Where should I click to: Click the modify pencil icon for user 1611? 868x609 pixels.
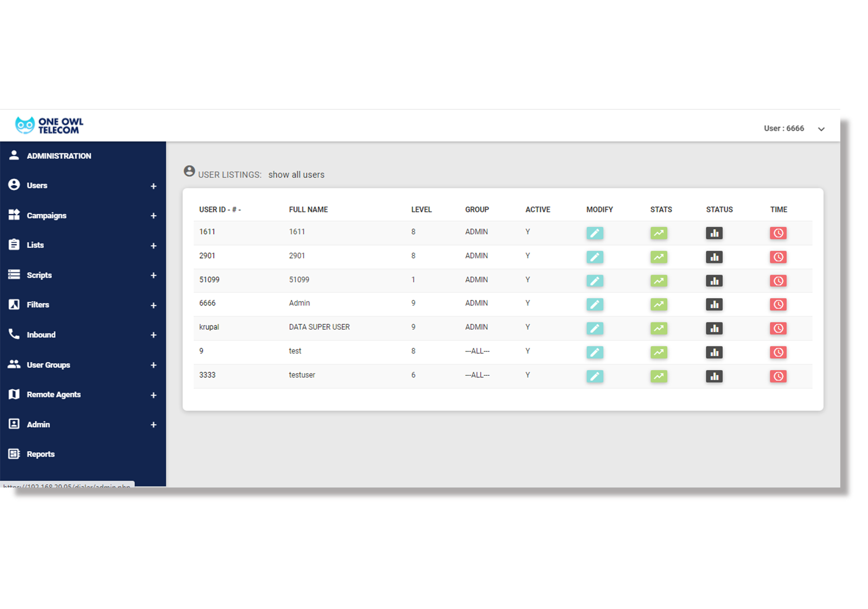pyautogui.click(x=595, y=233)
